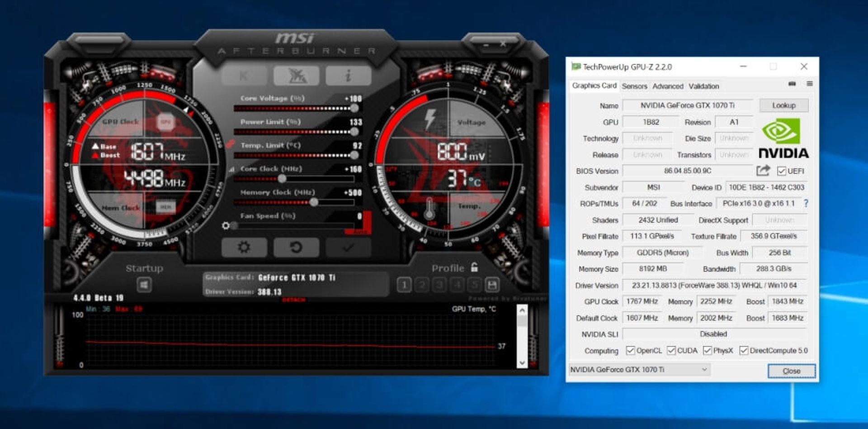Image resolution: width=868 pixels, height=429 pixels.
Task: Select profile slot 3
Action: [x=439, y=285]
